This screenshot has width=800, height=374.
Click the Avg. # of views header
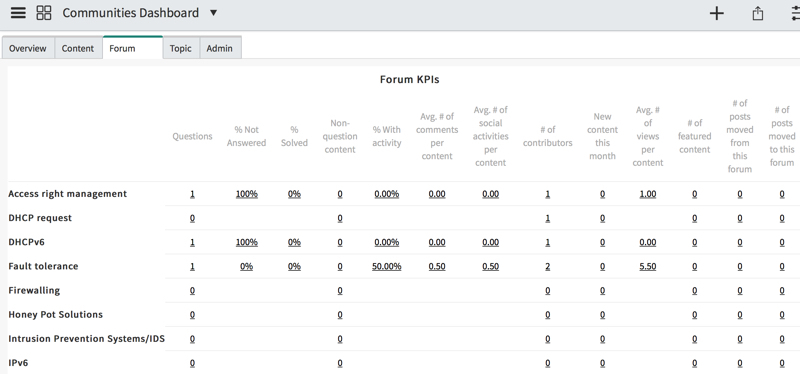[x=648, y=136]
